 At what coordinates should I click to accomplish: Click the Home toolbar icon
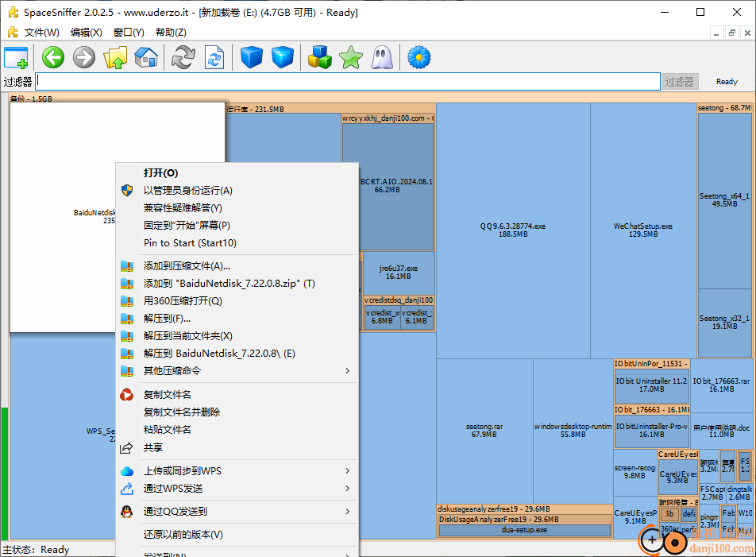pos(146,57)
